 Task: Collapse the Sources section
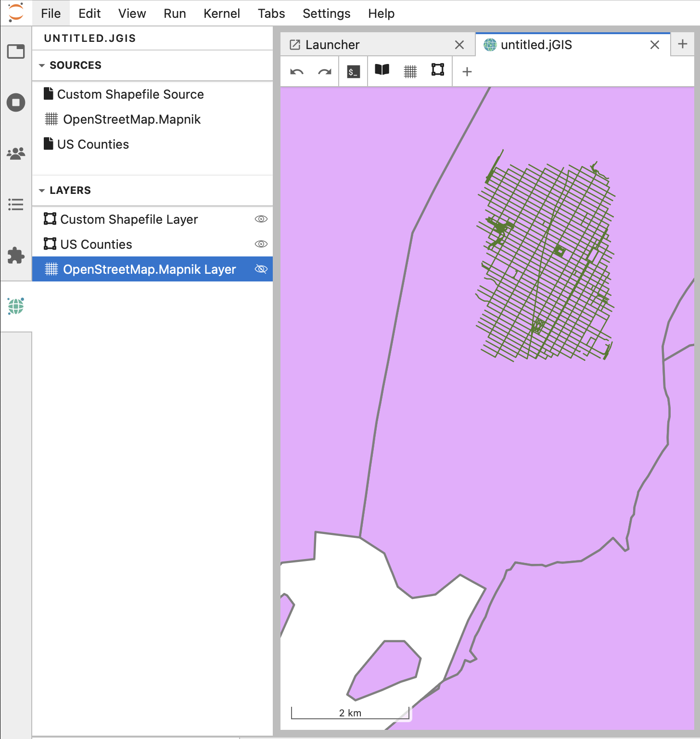point(42,65)
